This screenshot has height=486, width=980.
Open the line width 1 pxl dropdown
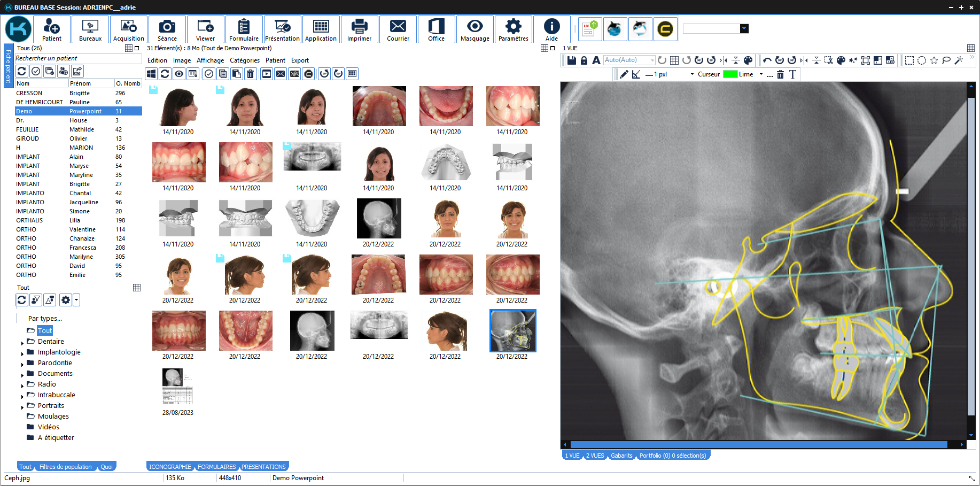pyautogui.click(x=692, y=74)
